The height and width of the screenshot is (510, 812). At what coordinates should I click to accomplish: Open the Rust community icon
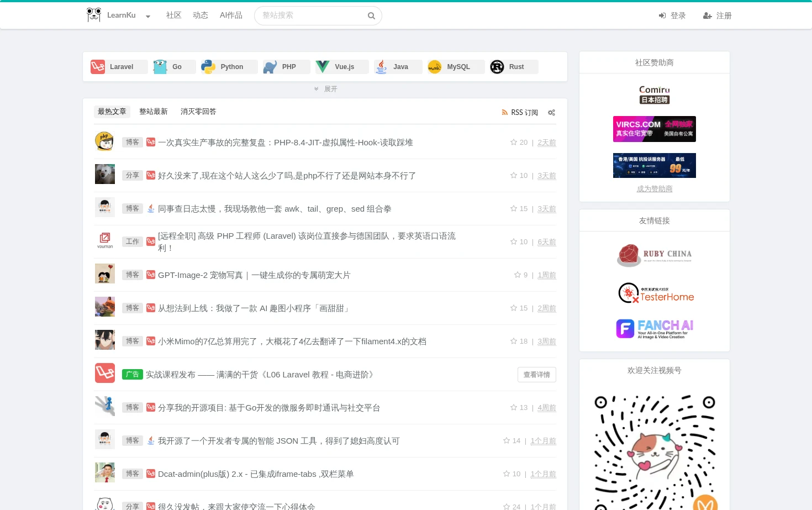(x=497, y=67)
